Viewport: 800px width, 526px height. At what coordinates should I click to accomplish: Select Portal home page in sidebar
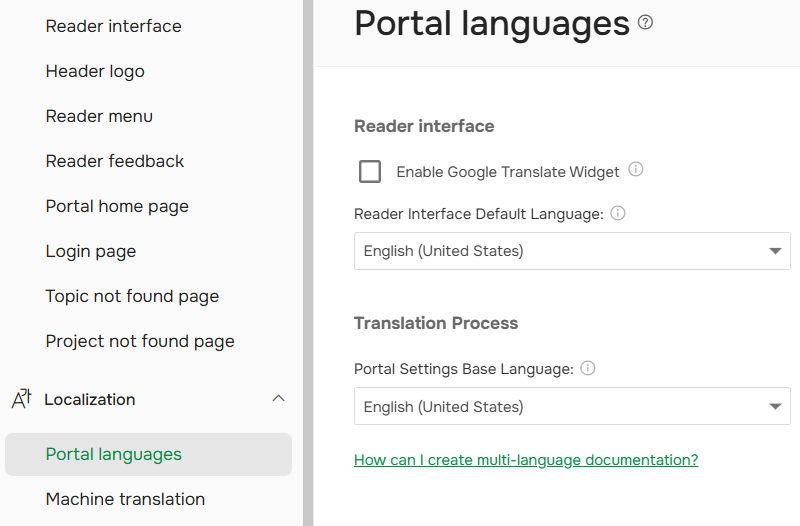(x=117, y=206)
